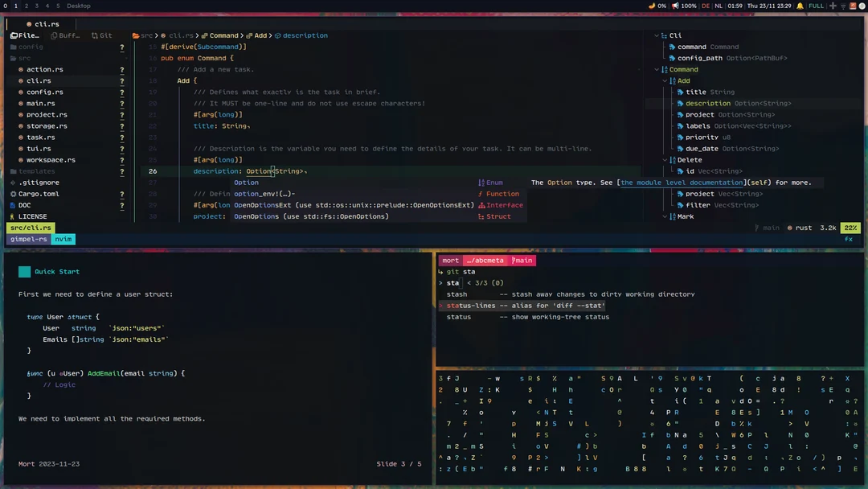Expand the Mark node in the symbols outline
868x489 pixels.
[665, 216]
